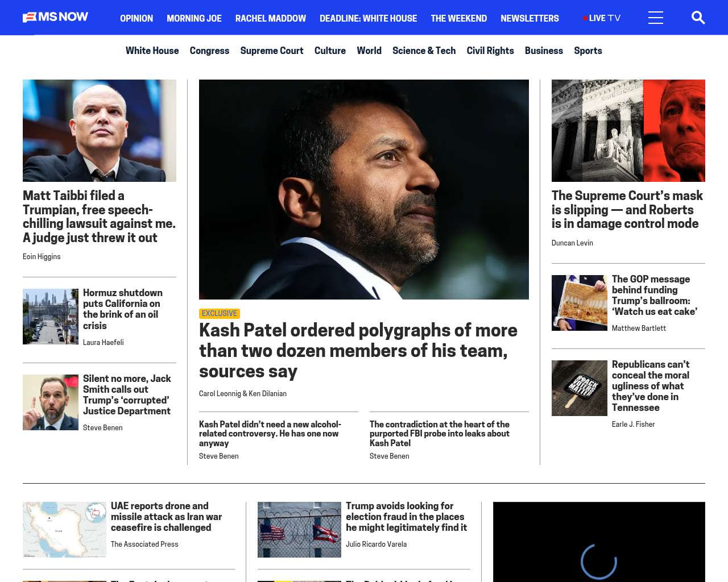Open the Science & Tech section

pos(424,51)
